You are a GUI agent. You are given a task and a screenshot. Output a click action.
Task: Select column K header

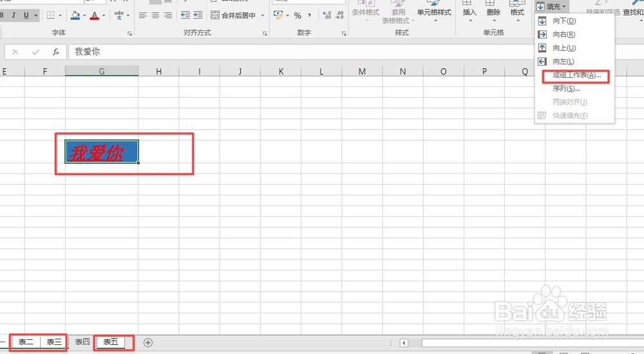(x=281, y=71)
